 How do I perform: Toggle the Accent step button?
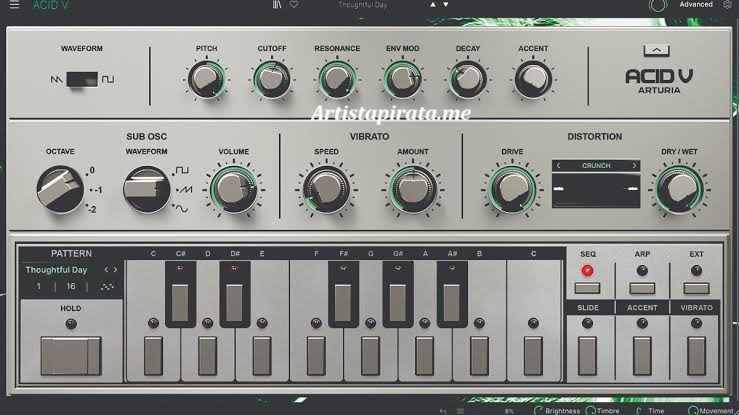point(642,356)
